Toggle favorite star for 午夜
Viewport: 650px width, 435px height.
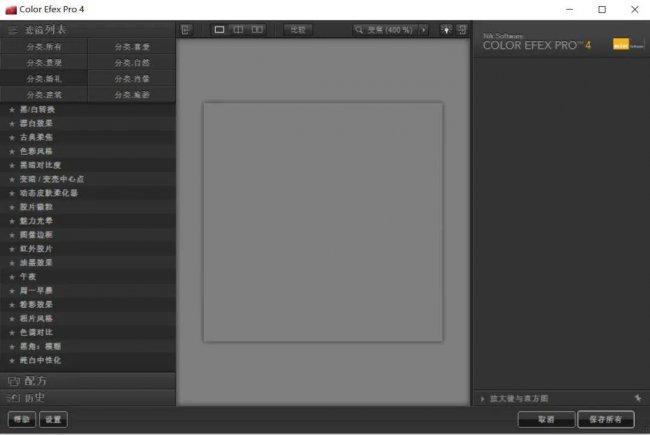[12, 277]
